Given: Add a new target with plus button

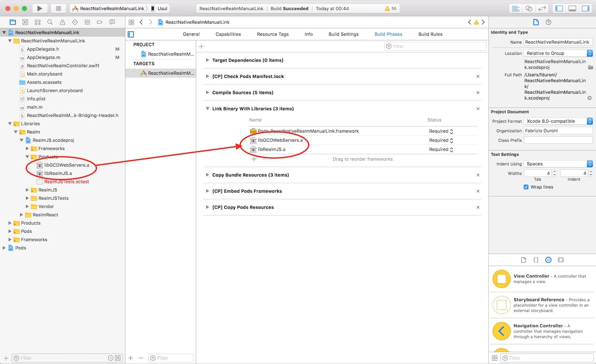Looking at the screenshot, I should [x=131, y=358].
